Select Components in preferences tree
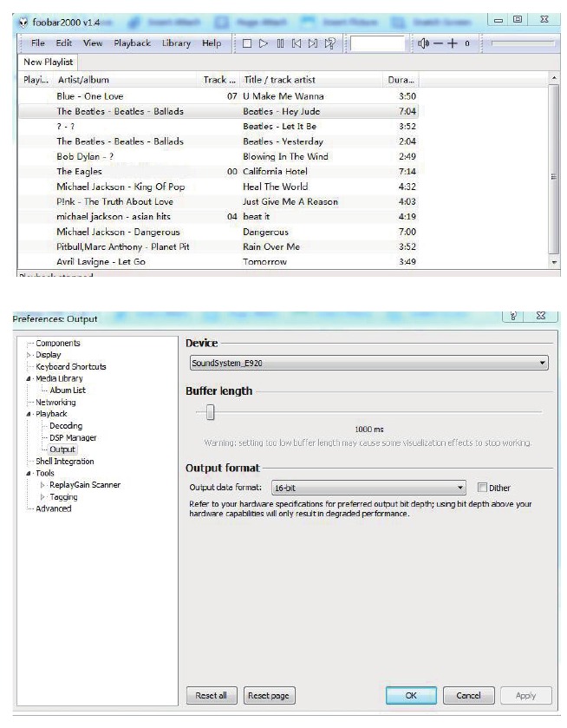 pos(58,343)
